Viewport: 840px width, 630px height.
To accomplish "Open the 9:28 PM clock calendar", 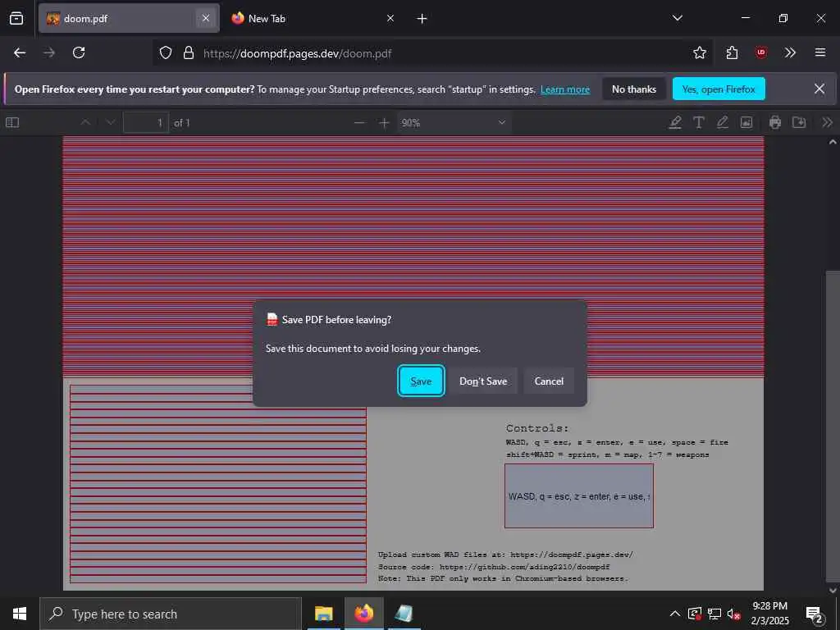I will click(x=769, y=614).
